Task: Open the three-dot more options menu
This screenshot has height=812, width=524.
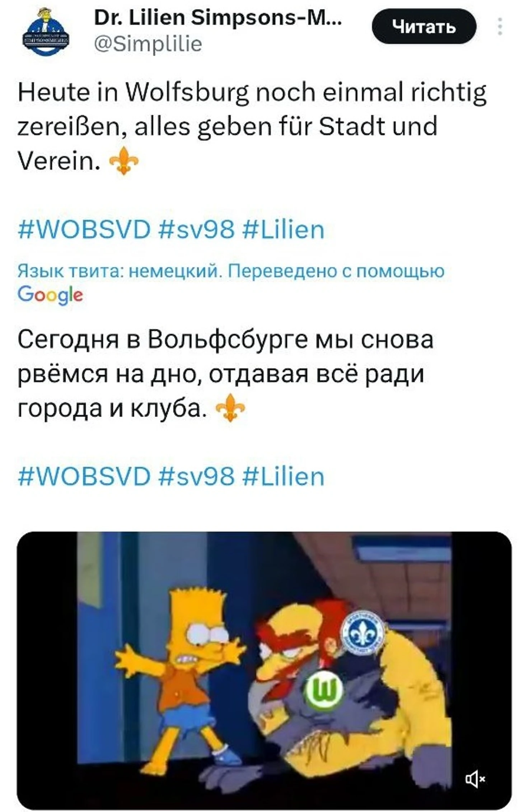Action: pos(500,26)
